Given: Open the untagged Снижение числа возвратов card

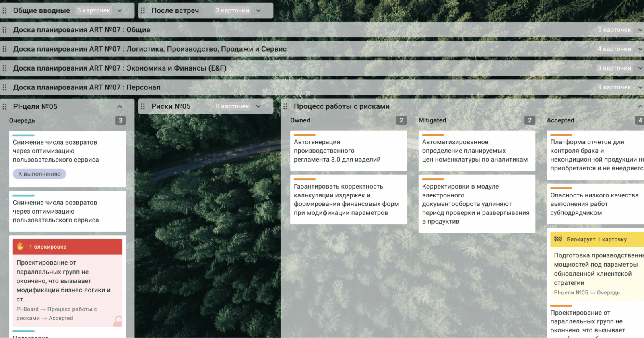Looking at the screenshot, I should pyautogui.click(x=68, y=212).
